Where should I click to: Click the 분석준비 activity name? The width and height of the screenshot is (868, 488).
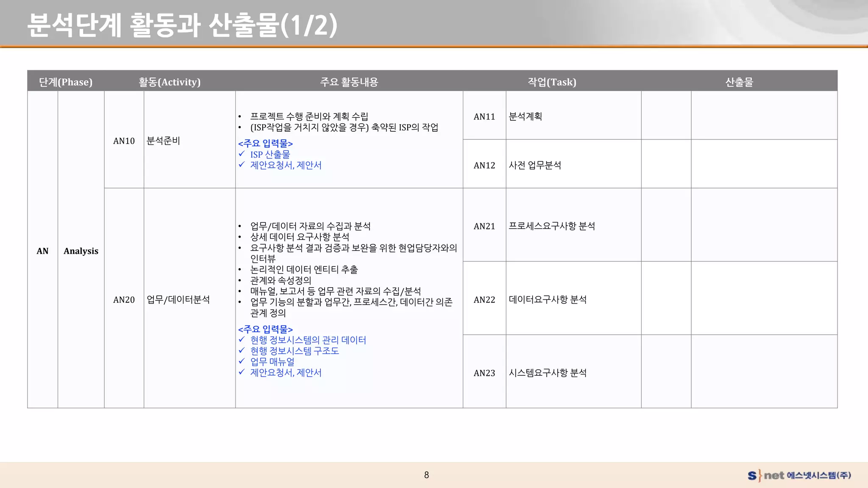tap(163, 141)
